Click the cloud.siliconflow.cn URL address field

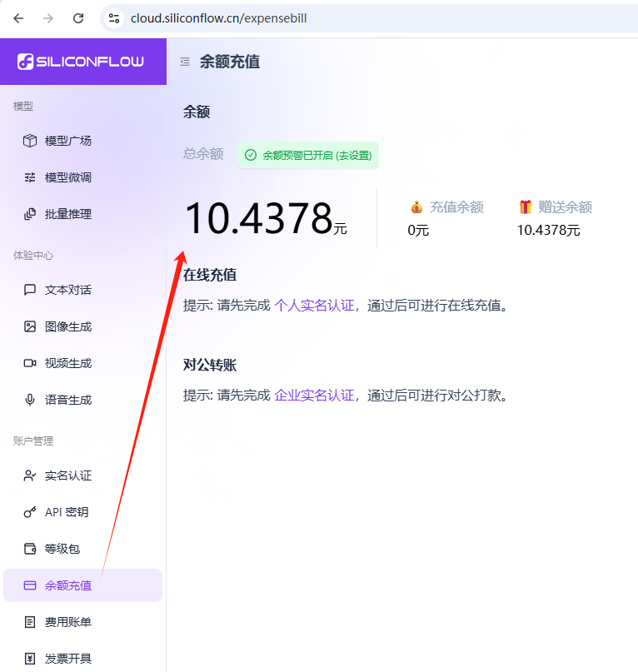coord(219,18)
